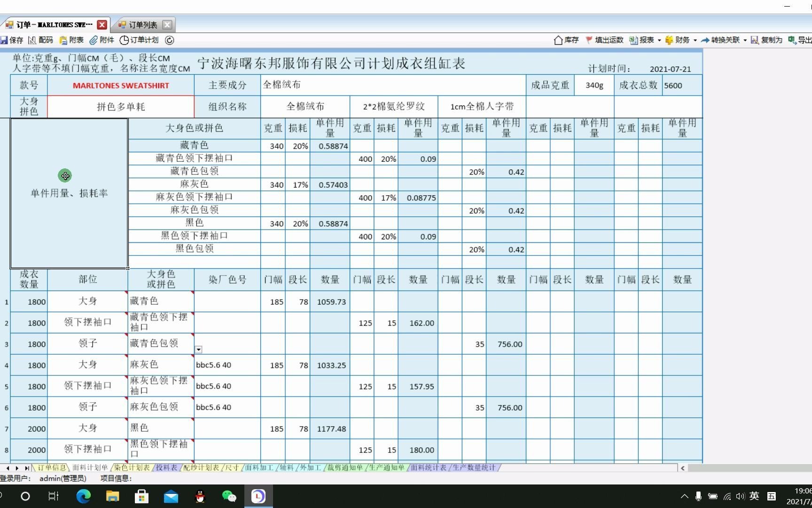
Task: Open the dropdown in the 藏青色包领 row
Action: (x=199, y=349)
